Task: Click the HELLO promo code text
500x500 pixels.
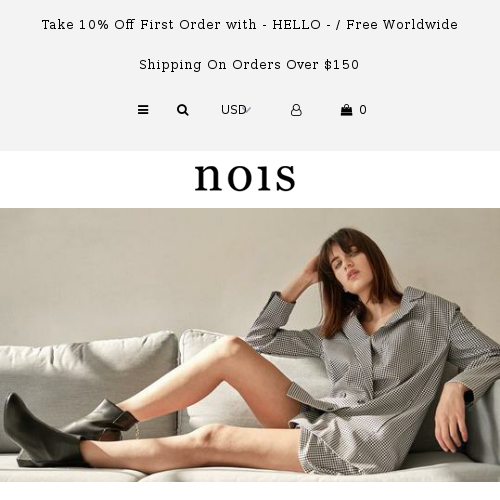Action: tap(296, 25)
